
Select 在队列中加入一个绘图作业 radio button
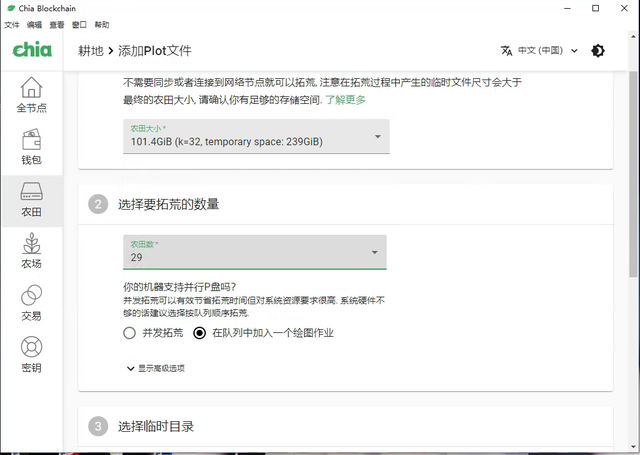click(x=200, y=333)
